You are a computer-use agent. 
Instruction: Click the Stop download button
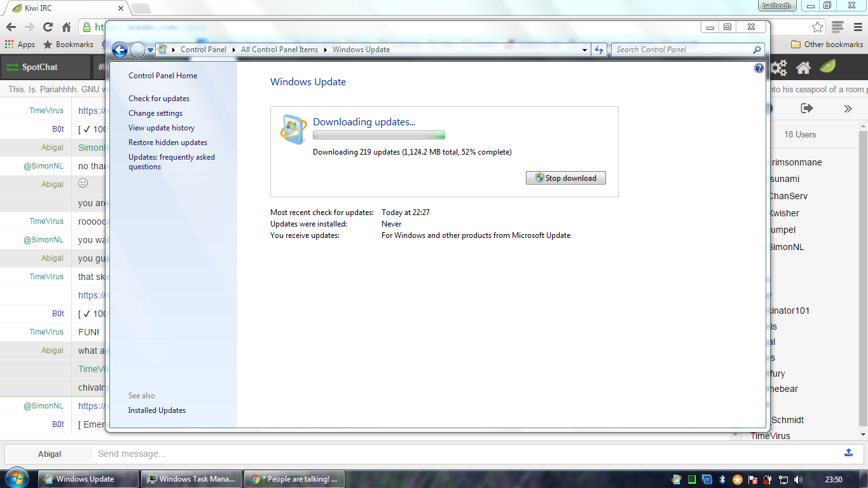tap(566, 178)
